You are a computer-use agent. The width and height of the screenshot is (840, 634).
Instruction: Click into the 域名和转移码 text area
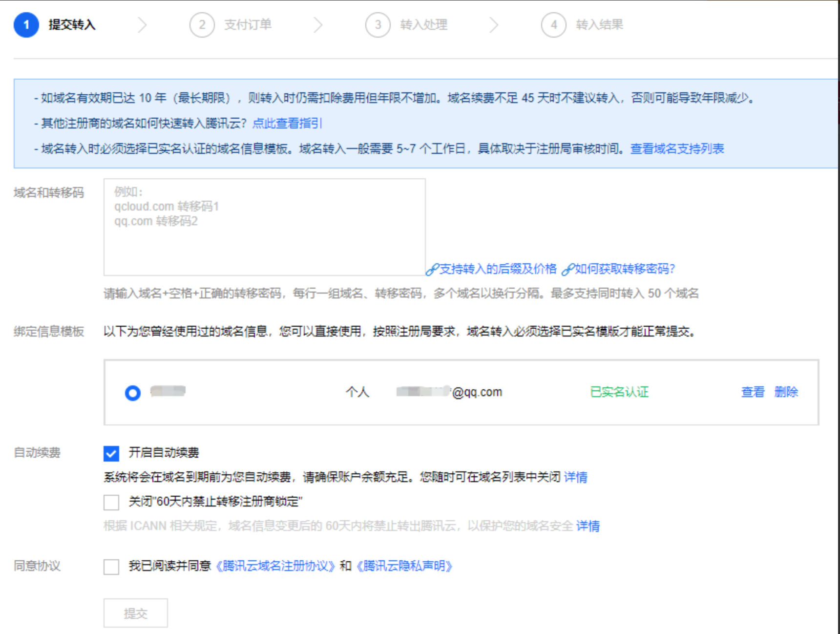tap(264, 227)
